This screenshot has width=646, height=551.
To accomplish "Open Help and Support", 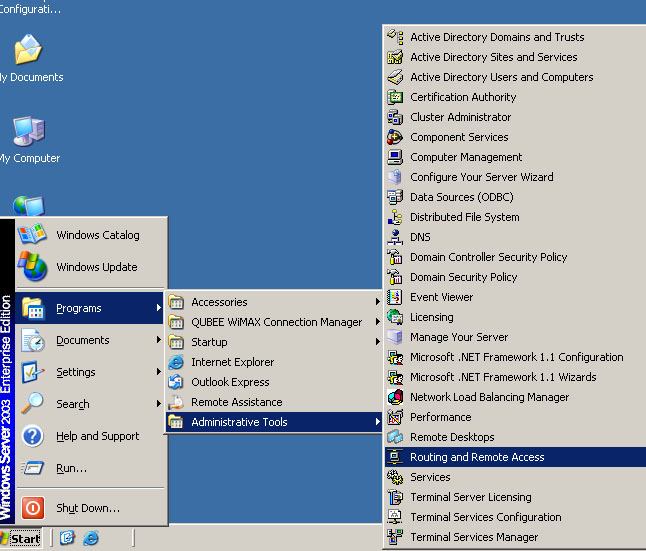I will point(90,436).
